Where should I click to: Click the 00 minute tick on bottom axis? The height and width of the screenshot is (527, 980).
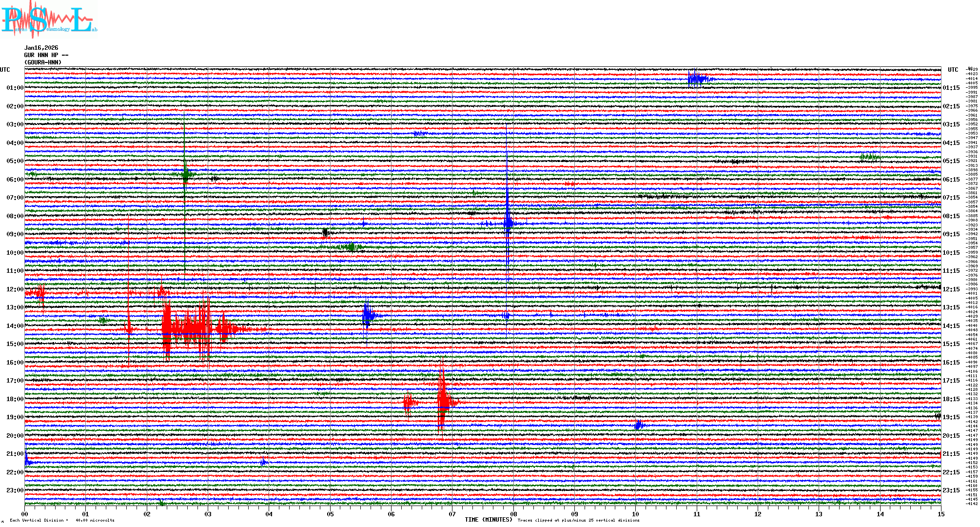pyautogui.click(x=25, y=514)
